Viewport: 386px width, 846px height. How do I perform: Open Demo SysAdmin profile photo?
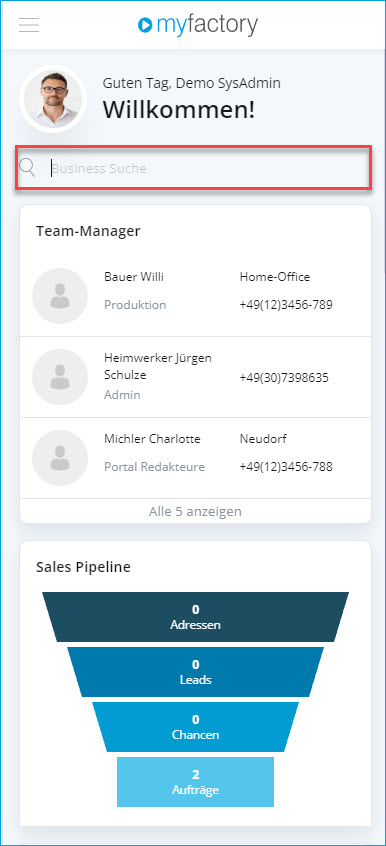coord(53,99)
